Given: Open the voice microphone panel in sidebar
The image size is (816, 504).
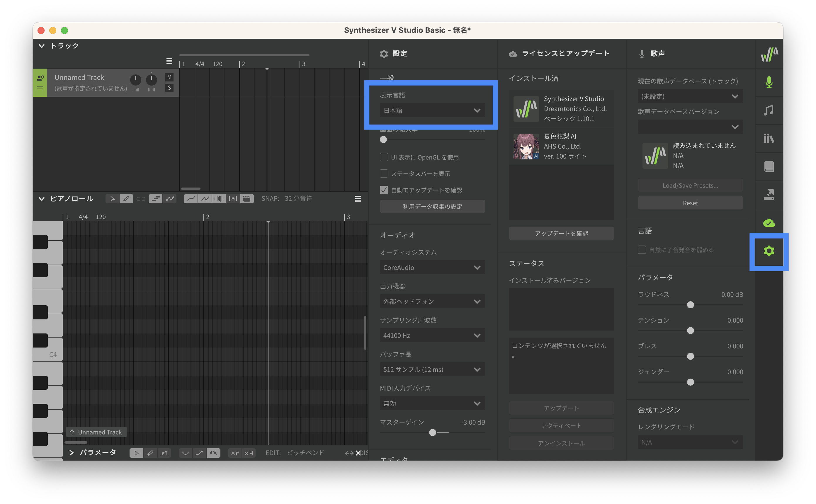Looking at the screenshot, I should point(769,82).
